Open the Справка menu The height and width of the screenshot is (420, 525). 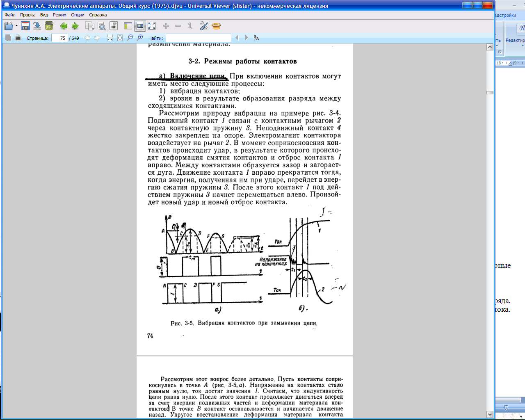[x=98, y=15]
